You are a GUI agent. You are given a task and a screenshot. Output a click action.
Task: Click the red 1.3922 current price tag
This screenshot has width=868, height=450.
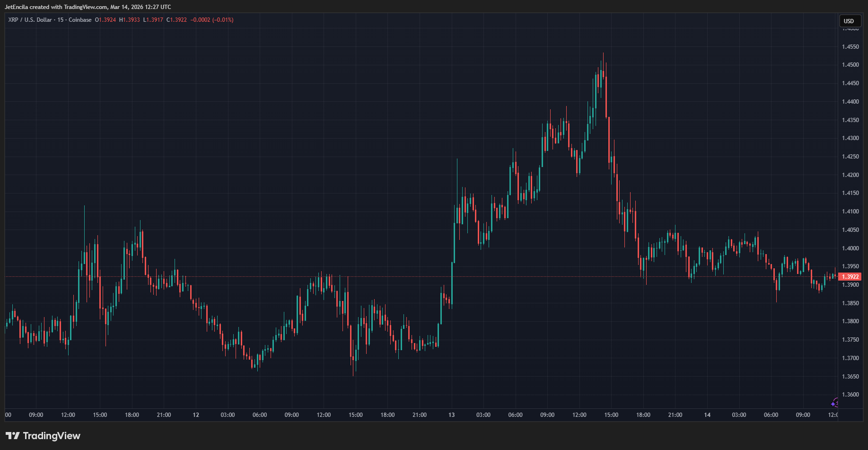(850, 277)
